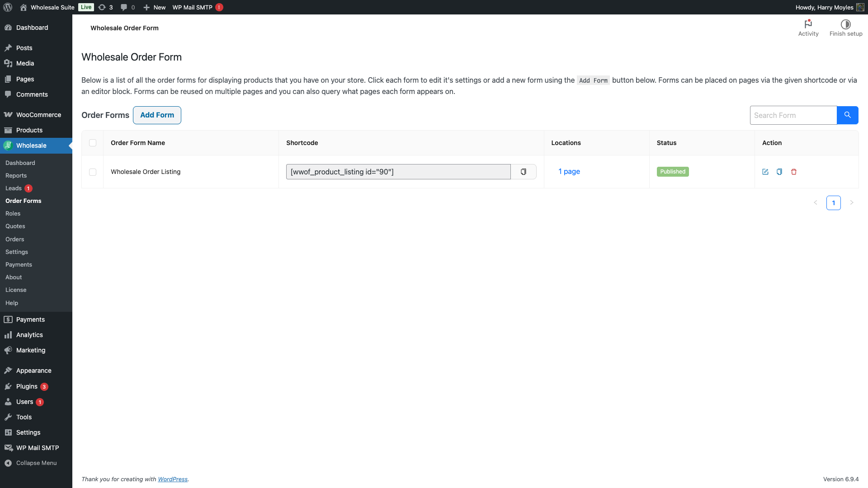This screenshot has height=488, width=868.
Task: Open the 1 page locations link
Action: pos(569,172)
